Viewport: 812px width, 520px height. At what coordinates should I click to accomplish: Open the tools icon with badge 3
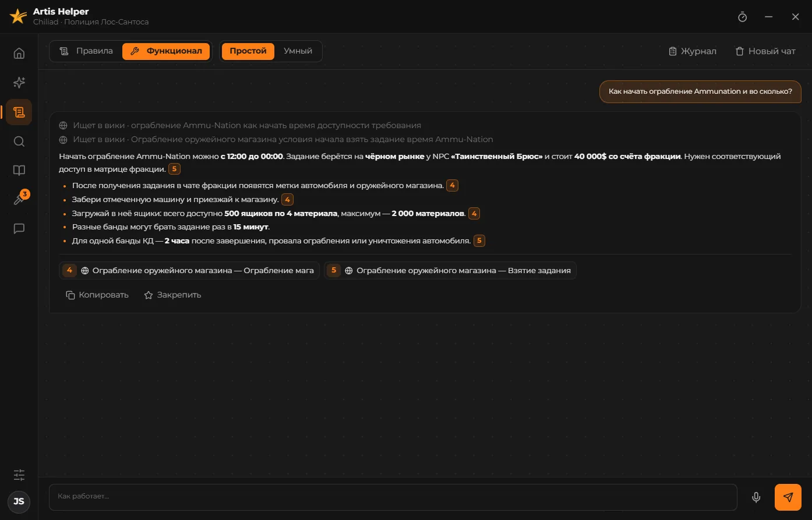click(19, 200)
